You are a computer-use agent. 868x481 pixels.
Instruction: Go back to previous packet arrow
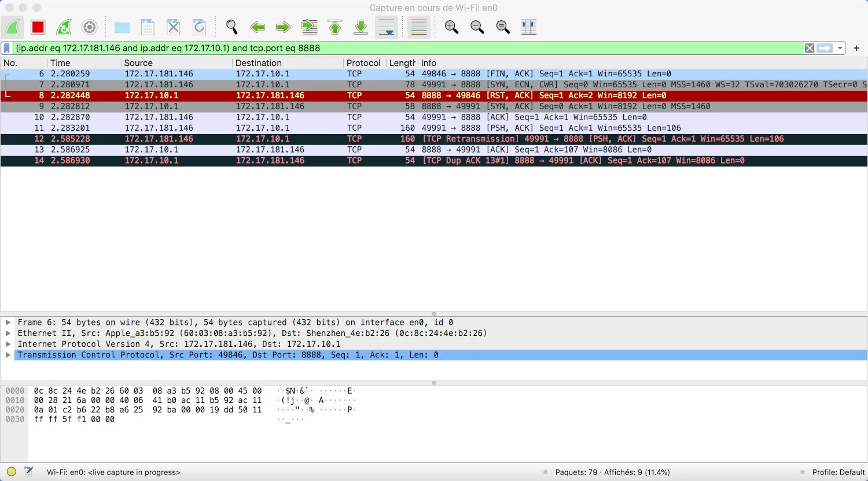[x=258, y=27]
